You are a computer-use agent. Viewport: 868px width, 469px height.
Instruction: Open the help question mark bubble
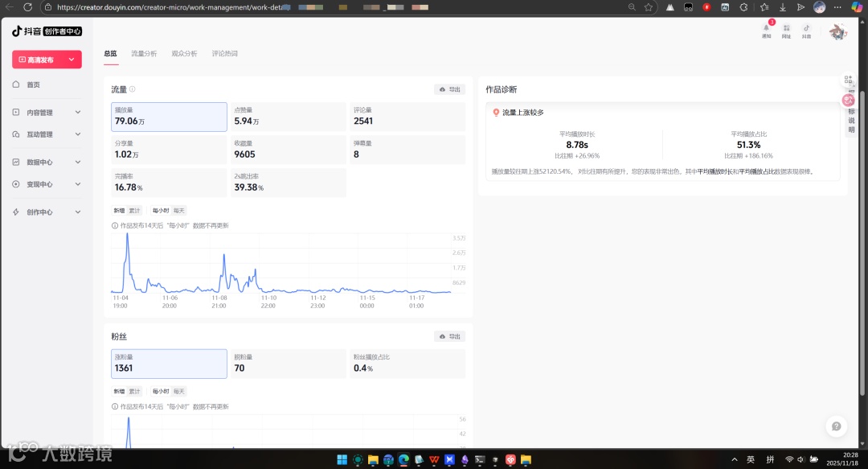pyautogui.click(x=837, y=426)
